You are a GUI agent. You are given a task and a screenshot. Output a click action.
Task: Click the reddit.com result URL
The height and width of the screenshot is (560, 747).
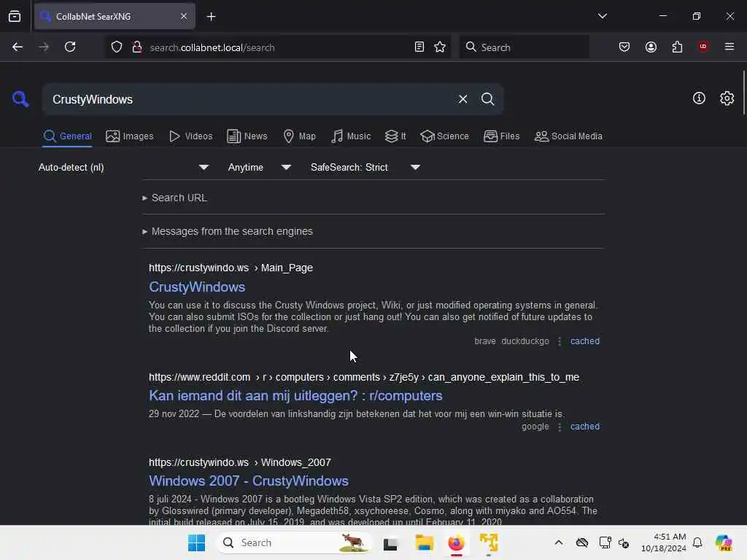(364, 377)
